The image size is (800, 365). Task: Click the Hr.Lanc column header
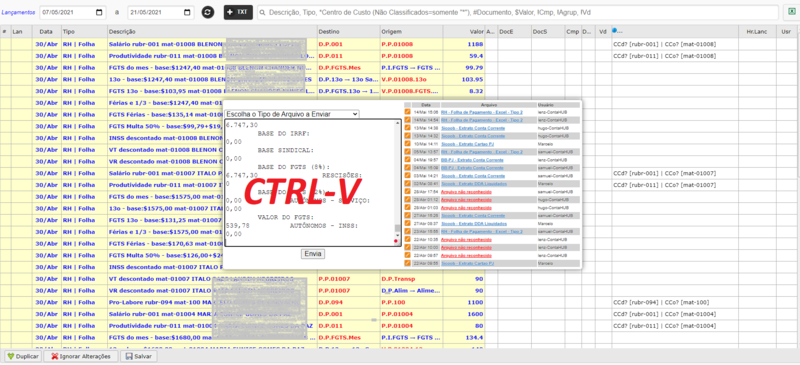(x=757, y=32)
